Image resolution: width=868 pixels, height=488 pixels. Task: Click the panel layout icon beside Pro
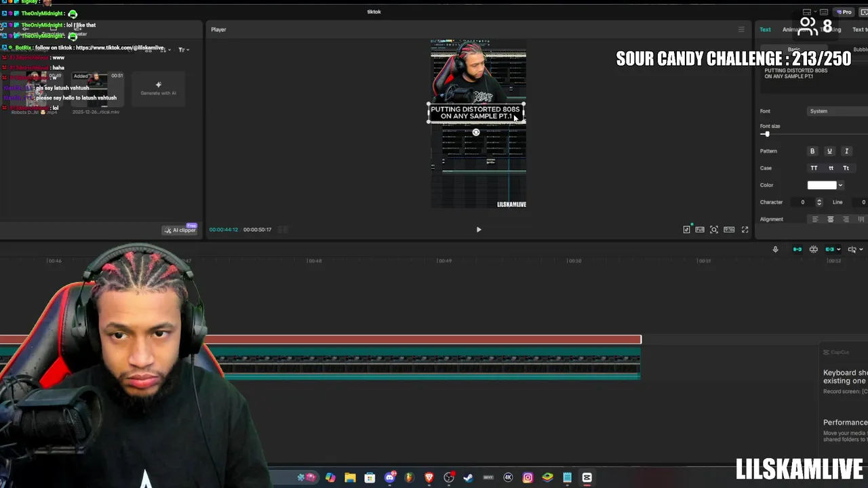pyautogui.click(x=824, y=12)
